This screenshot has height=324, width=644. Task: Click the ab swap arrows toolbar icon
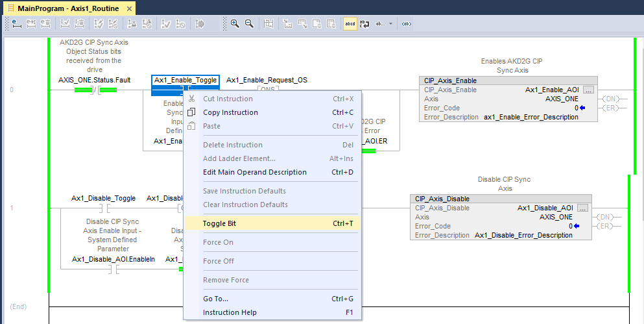tap(364, 24)
